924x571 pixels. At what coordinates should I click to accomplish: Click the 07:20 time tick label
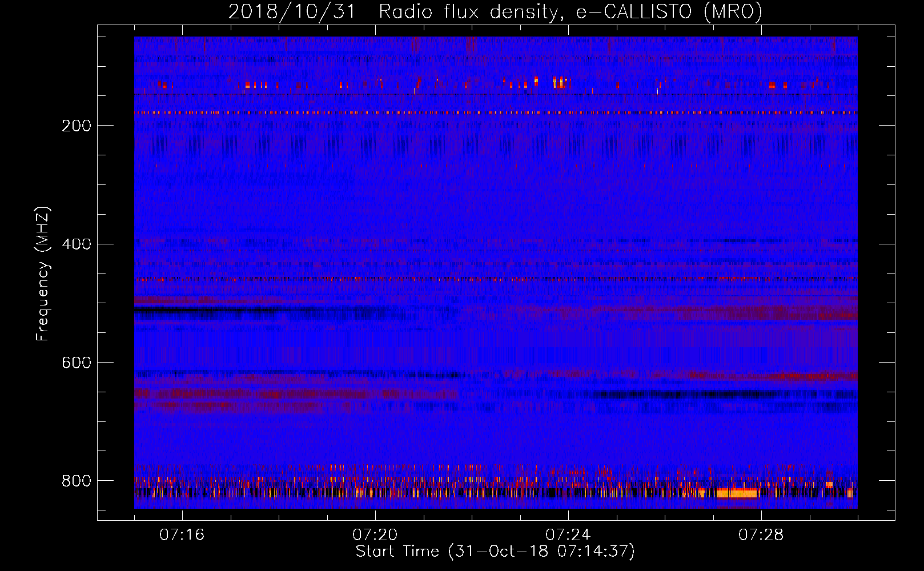[x=375, y=535]
